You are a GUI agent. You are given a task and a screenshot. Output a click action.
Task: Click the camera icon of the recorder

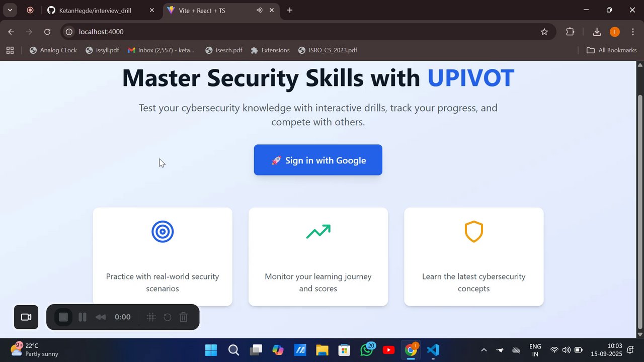click(x=26, y=317)
